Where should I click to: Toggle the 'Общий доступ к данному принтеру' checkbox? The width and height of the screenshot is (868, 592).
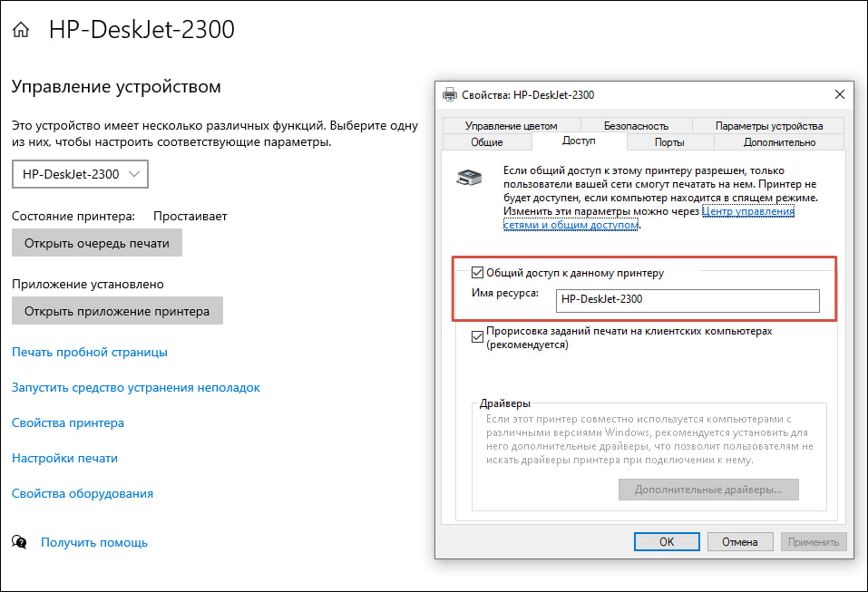tap(478, 272)
